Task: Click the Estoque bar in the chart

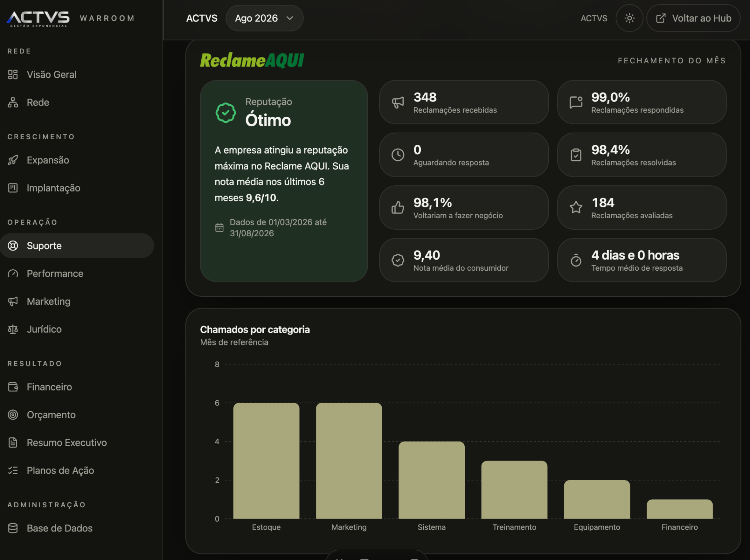Action: coord(266,461)
